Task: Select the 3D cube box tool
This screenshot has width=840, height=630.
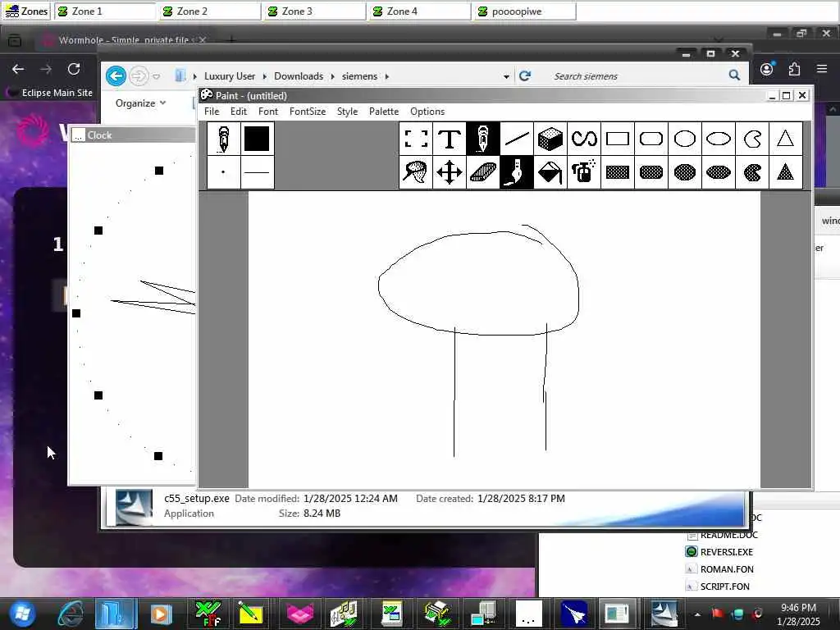Action: pyautogui.click(x=550, y=139)
